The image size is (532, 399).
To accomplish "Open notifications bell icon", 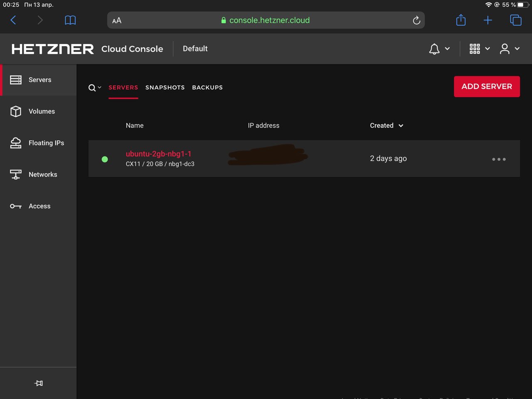I will point(434,49).
